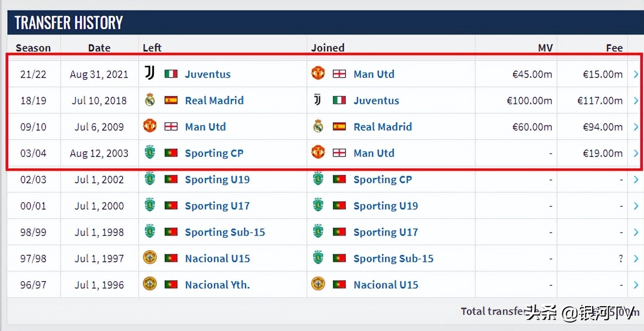Click the Man Utd crest in the 09/10 Left column
Viewport: 644px width, 331px height.
pyautogui.click(x=150, y=126)
